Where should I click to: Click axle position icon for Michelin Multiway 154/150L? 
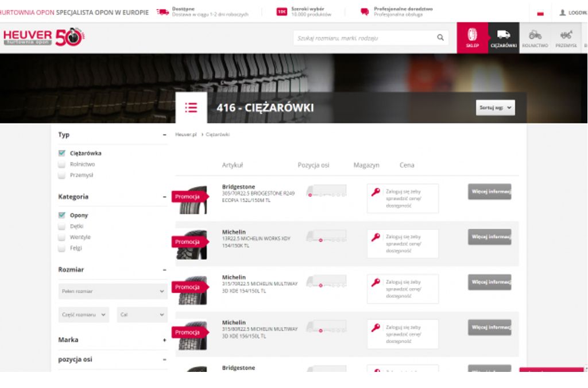[x=326, y=281]
